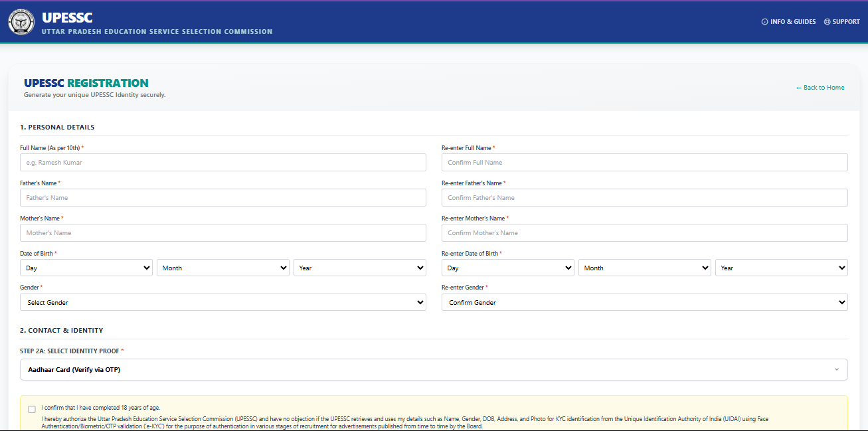Open the Support menu item

point(841,22)
